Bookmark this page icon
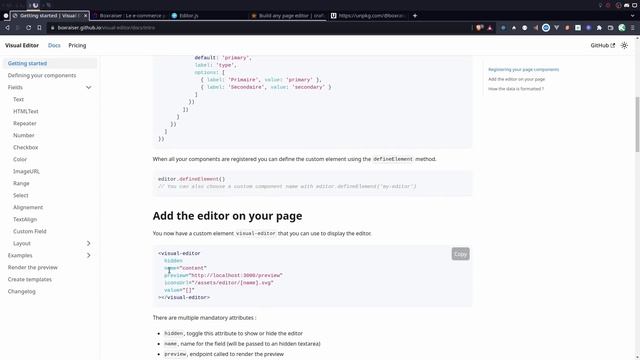This screenshot has height=360, width=640. [x=39, y=28]
